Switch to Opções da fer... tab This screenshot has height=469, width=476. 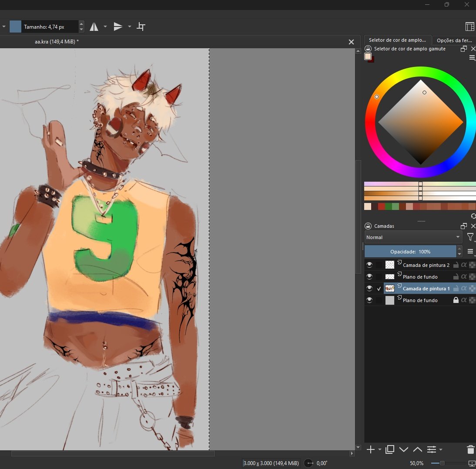tap(454, 40)
